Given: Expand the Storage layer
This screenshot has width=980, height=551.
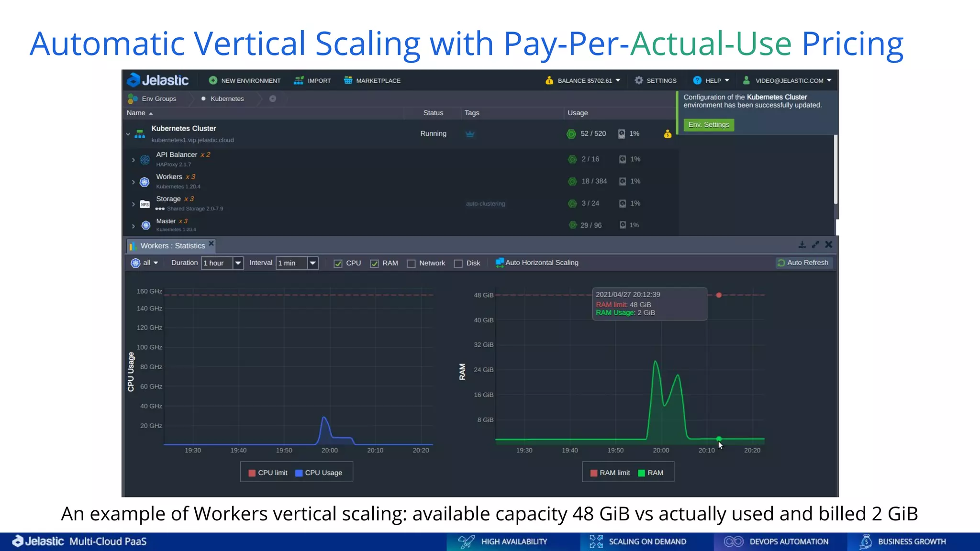Looking at the screenshot, I should tap(134, 204).
